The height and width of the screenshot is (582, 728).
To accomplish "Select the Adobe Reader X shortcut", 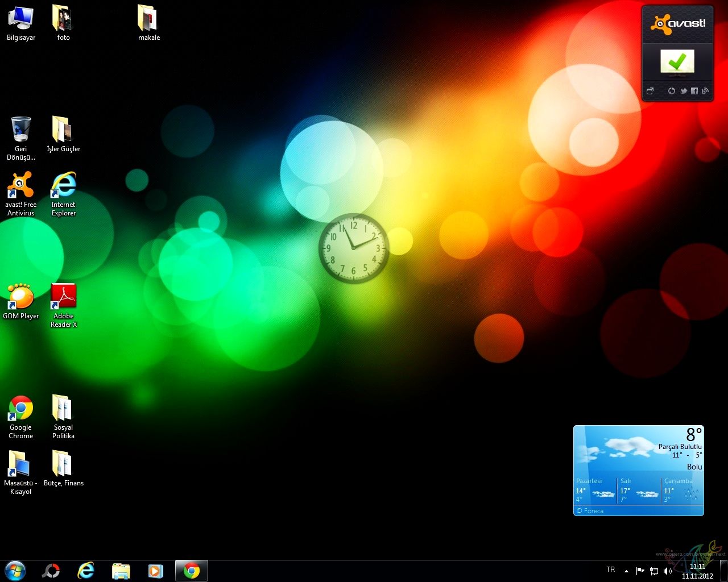I will (x=63, y=305).
